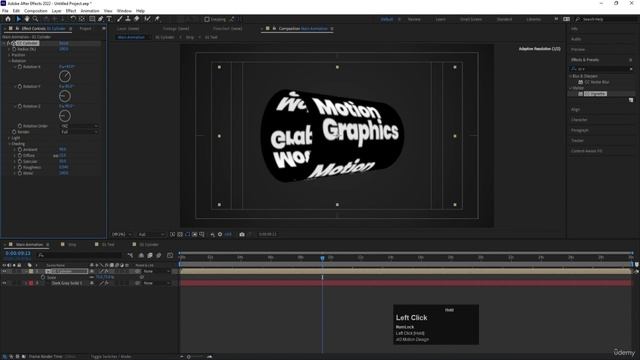Toggle the Ambient stopwatch
The height and width of the screenshot is (360, 640).
coord(20,149)
